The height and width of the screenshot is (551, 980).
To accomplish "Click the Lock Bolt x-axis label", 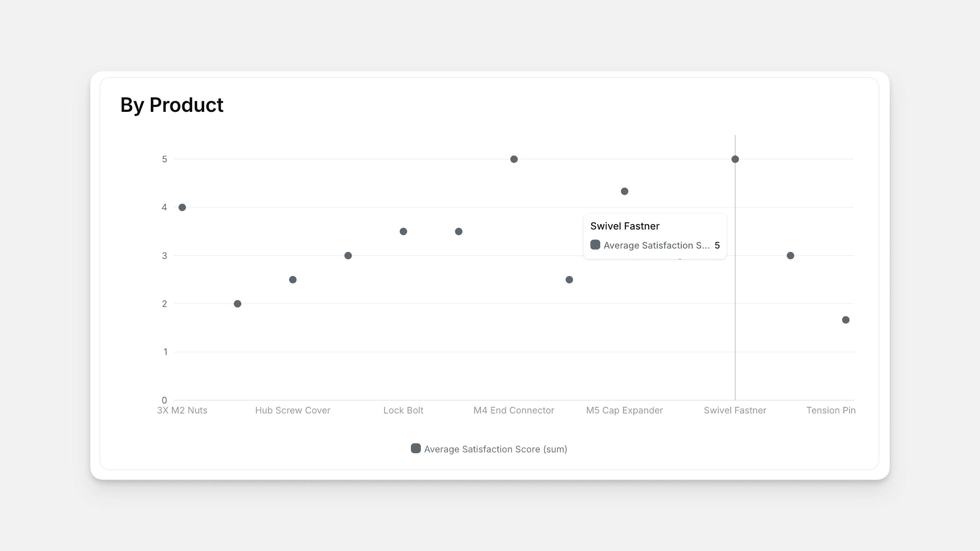I will pos(403,410).
